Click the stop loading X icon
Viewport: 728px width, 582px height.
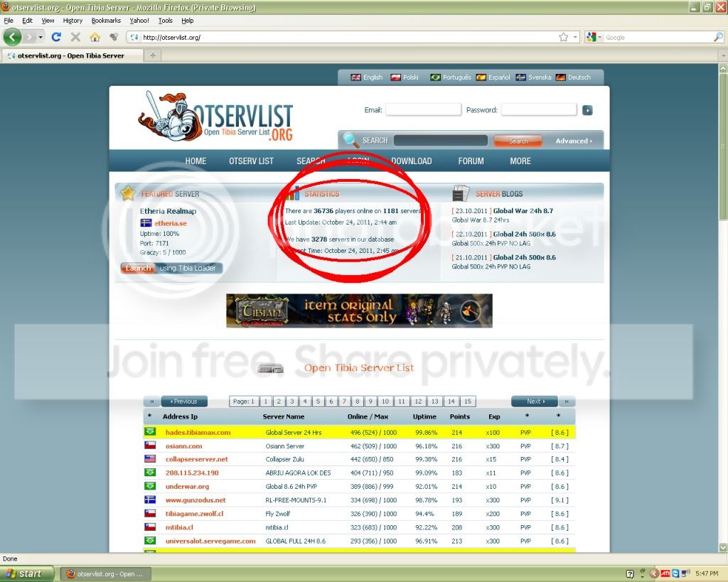click(75, 37)
